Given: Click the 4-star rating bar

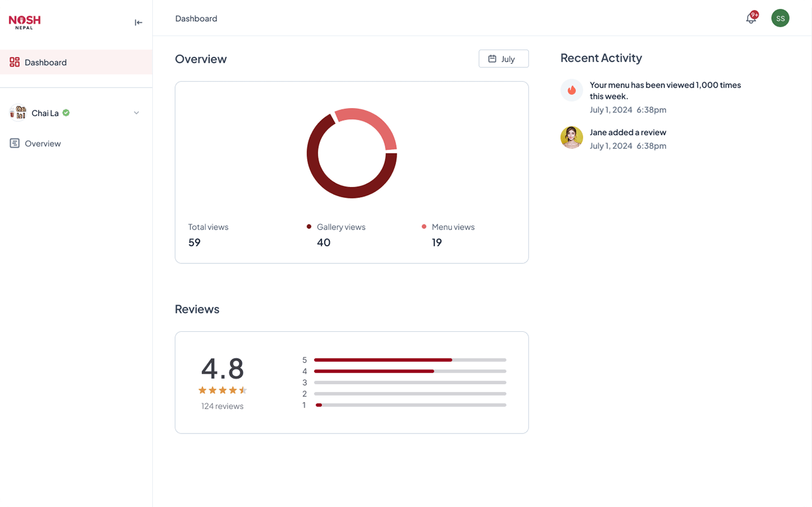Looking at the screenshot, I should (x=409, y=372).
